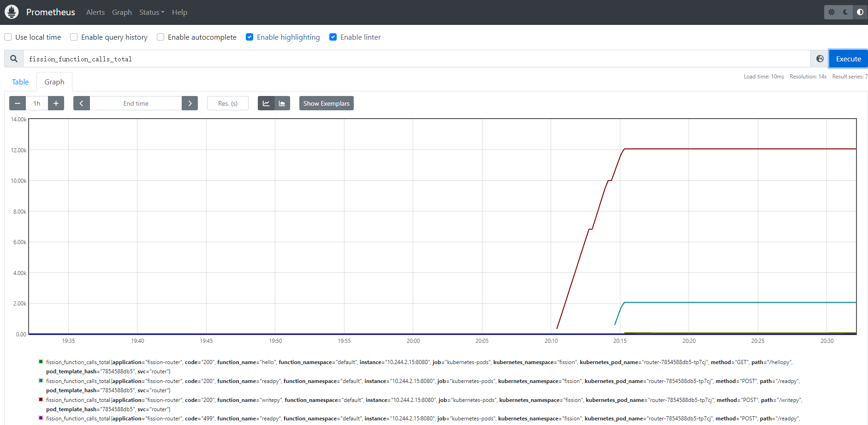
Task: Click the search magnifier icon
Action: [x=13, y=59]
